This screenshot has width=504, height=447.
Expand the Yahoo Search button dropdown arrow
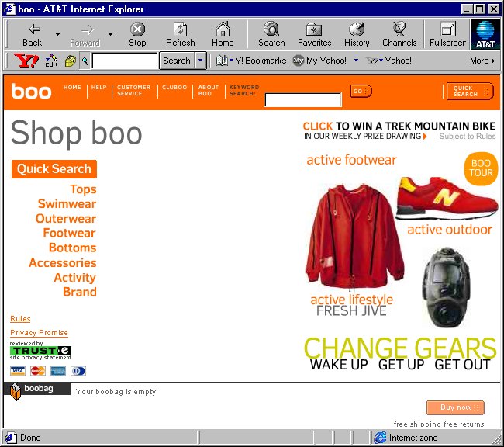tap(201, 61)
